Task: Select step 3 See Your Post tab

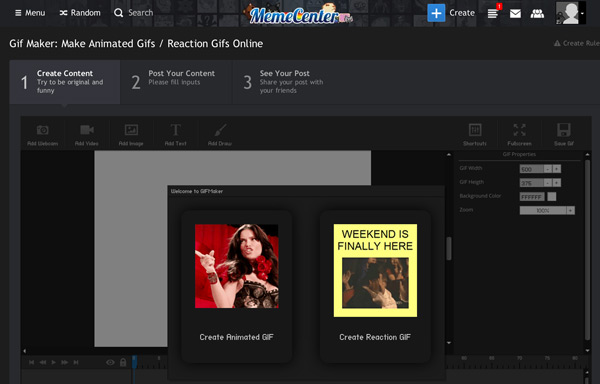Action: pos(289,82)
